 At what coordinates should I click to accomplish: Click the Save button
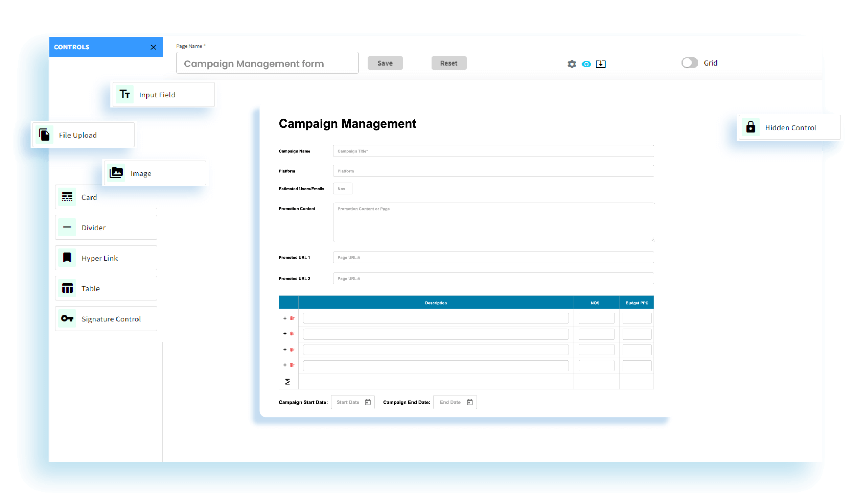[x=385, y=63]
